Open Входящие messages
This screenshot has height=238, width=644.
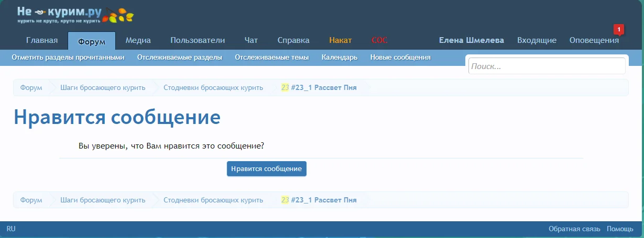pyautogui.click(x=537, y=40)
